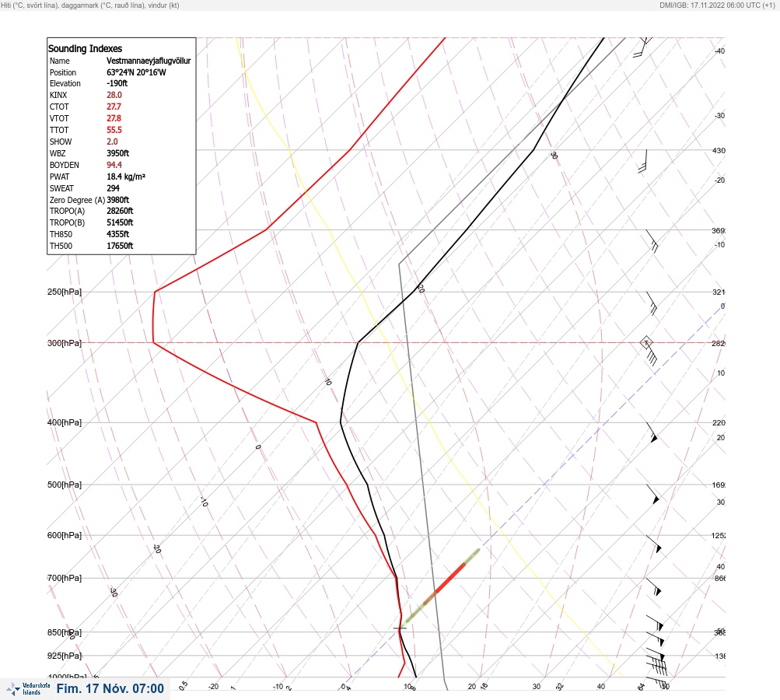Click the thick red-green parcel segment above 850 hPa
Screen dimensions: 780x700
click(x=442, y=586)
